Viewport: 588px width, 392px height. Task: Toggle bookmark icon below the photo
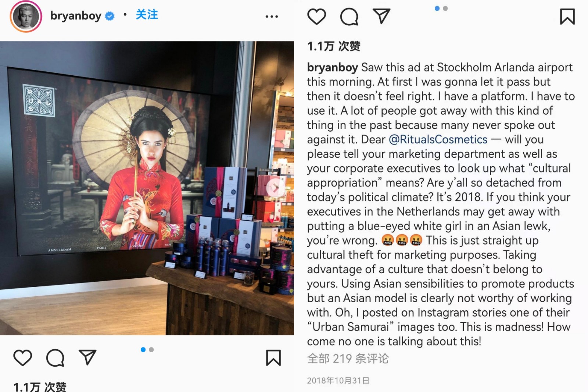point(273,358)
